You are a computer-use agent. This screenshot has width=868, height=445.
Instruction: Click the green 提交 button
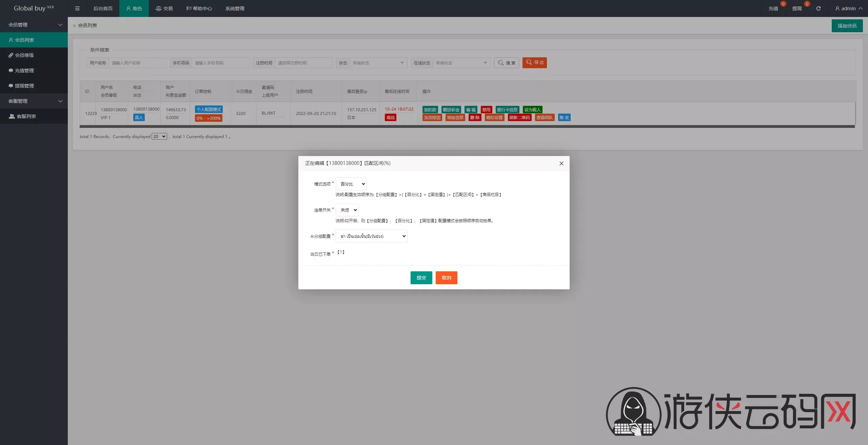(x=421, y=278)
